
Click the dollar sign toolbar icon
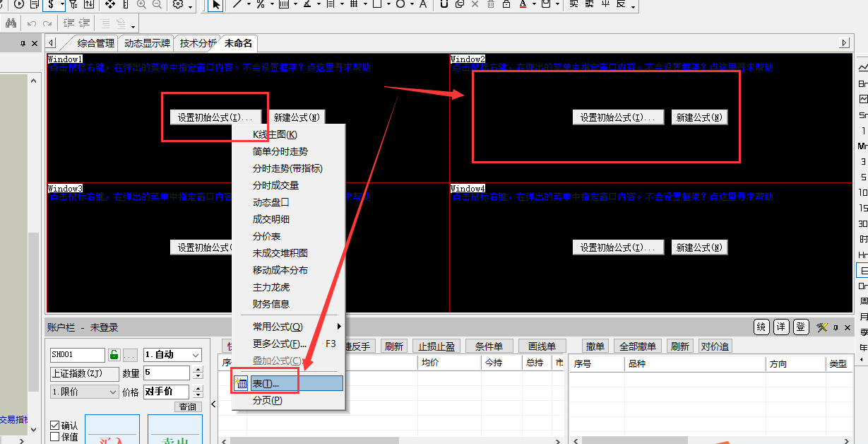click(51, 4)
